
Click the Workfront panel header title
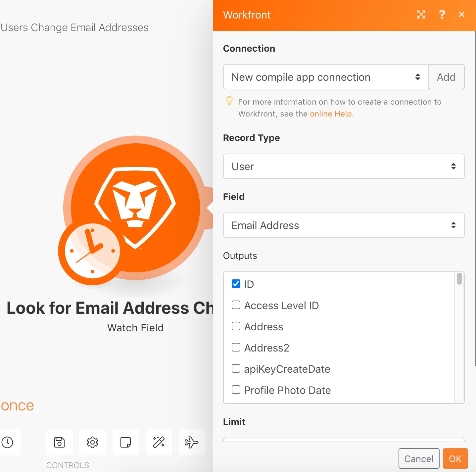247,15
